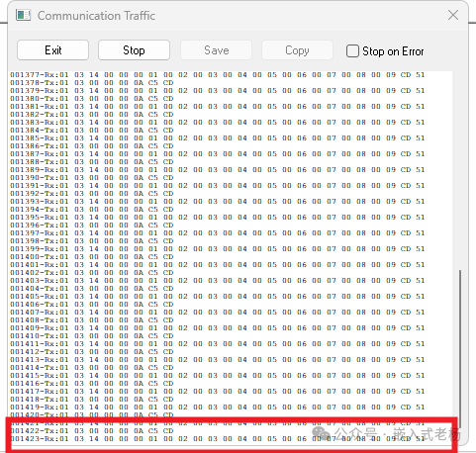The width and height of the screenshot is (476, 453).
Task: Select log line 001403-Rx
Action: click(x=218, y=281)
